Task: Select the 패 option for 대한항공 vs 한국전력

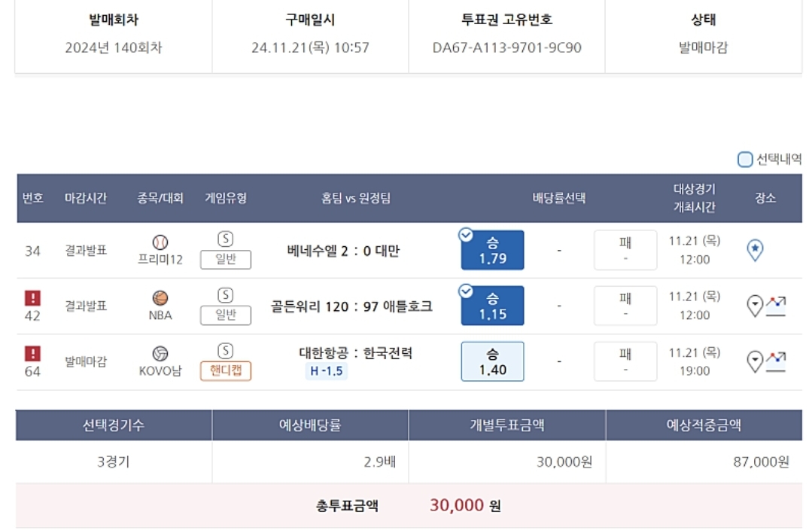Action: (625, 362)
